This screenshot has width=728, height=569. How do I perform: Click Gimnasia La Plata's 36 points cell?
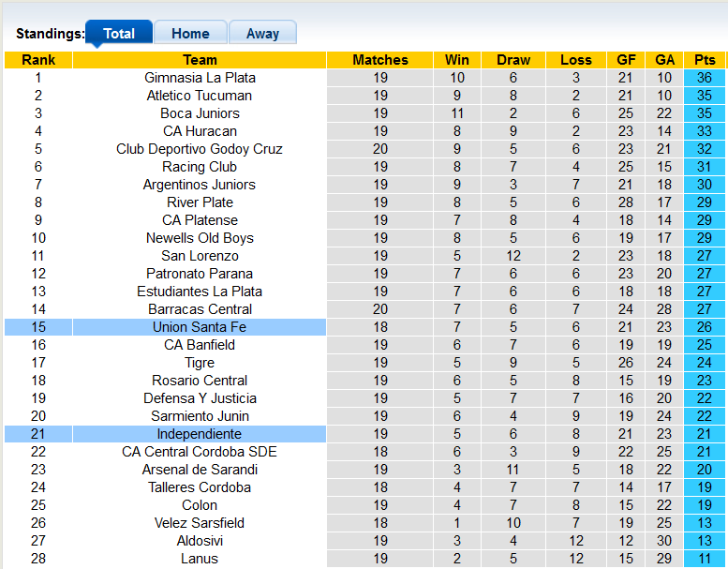705,78
